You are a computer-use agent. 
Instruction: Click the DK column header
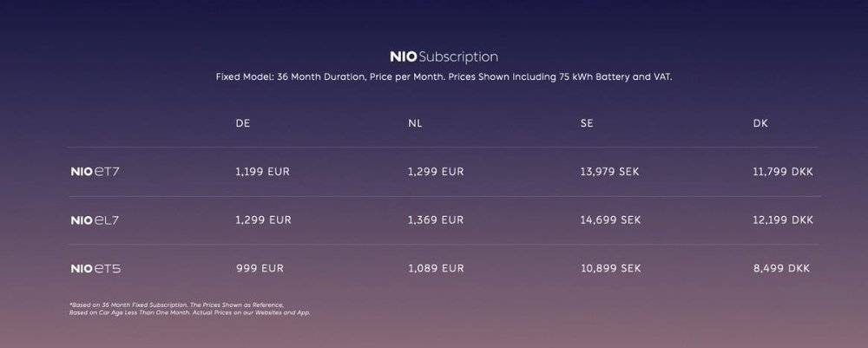coord(760,123)
